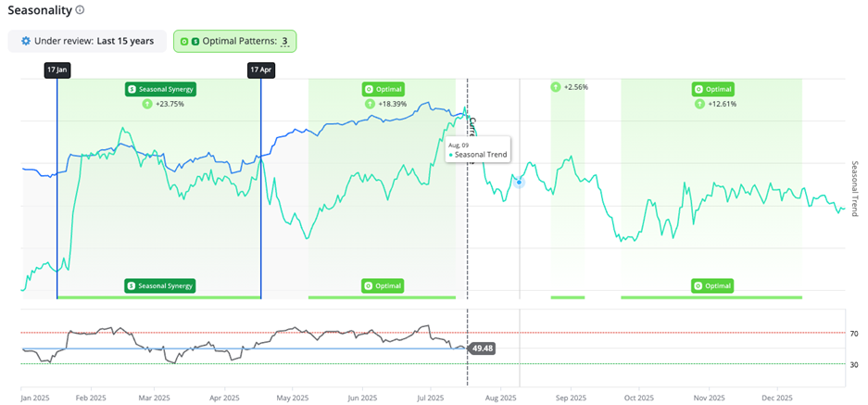
Task: Click the info icon beside Seasonality title
Action: pos(80,10)
